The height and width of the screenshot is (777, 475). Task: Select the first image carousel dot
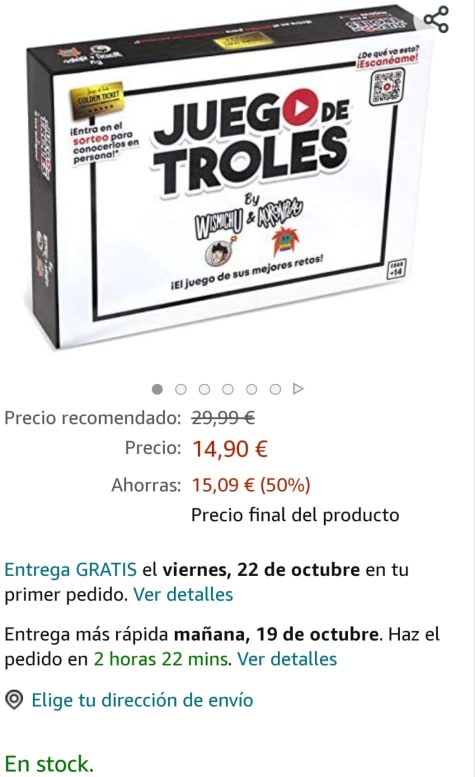click(x=157, y=389)
